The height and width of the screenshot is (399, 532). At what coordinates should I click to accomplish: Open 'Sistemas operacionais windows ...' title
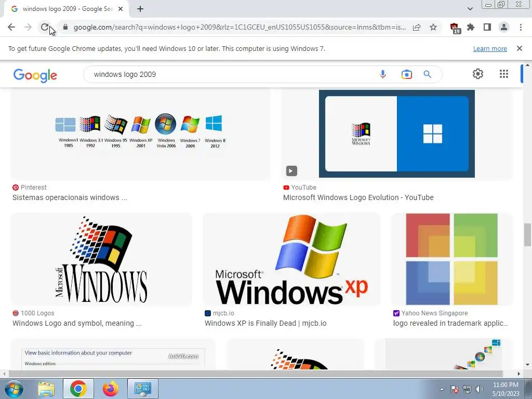pyautogui.click(x=70, y=197)
